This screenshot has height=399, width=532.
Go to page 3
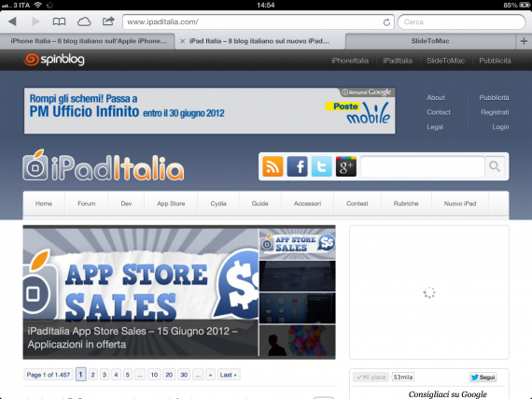(x=105, y=375)
